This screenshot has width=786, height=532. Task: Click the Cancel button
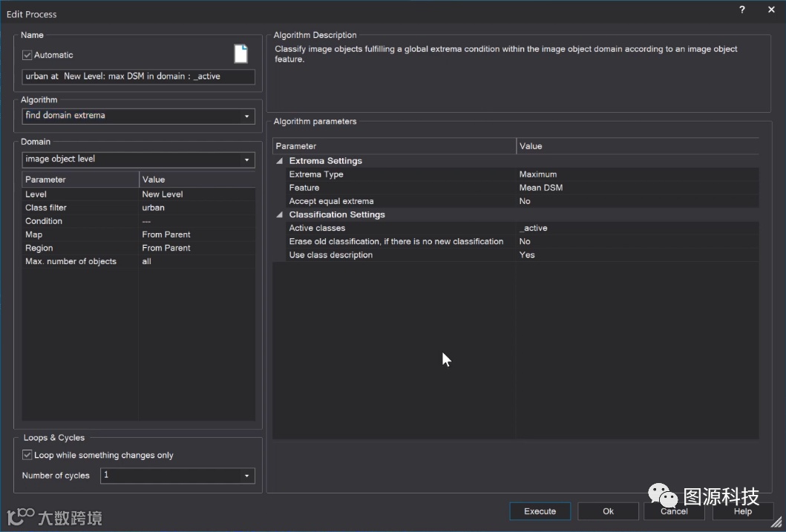pos(674,511)
